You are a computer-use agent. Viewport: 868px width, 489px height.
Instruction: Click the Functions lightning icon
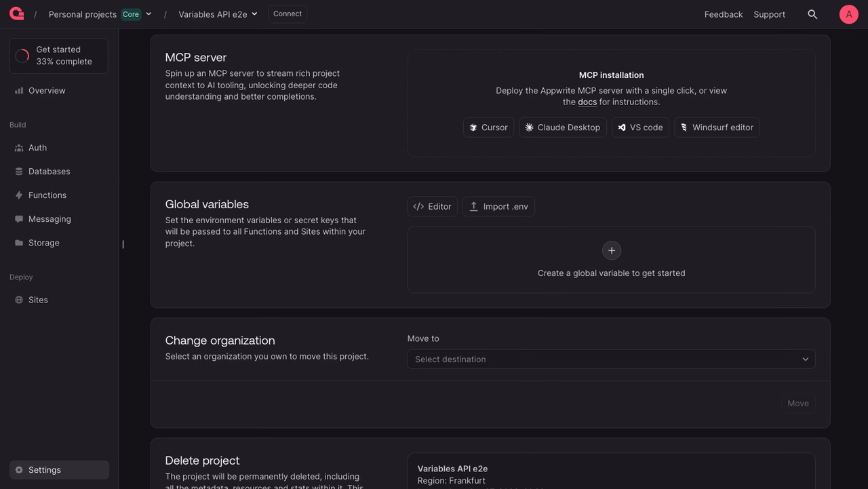[19, 195]
